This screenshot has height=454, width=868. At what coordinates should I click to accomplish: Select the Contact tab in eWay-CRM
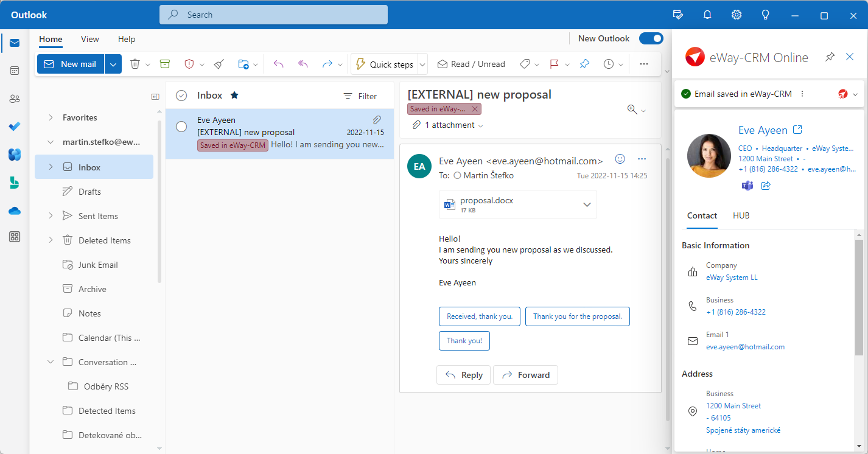(702, 215)
